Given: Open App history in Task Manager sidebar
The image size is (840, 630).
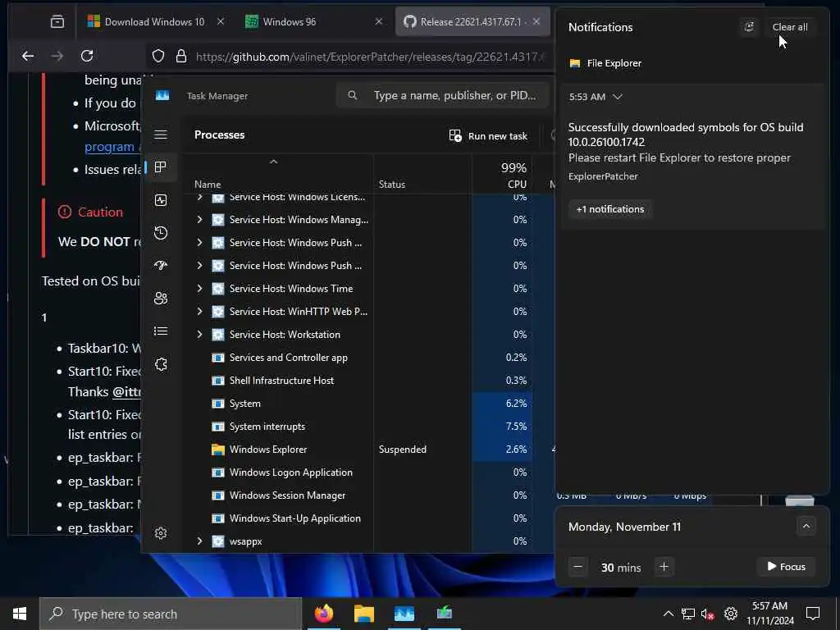Looking at the screenshot, I should [x=161, y=232].
